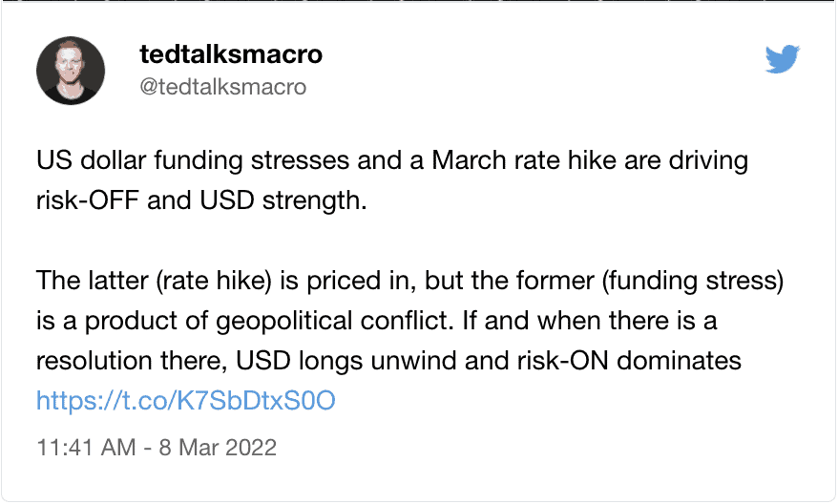Click the phrase USD strength
The image size is (838, 504).
(x=283, y=200)
